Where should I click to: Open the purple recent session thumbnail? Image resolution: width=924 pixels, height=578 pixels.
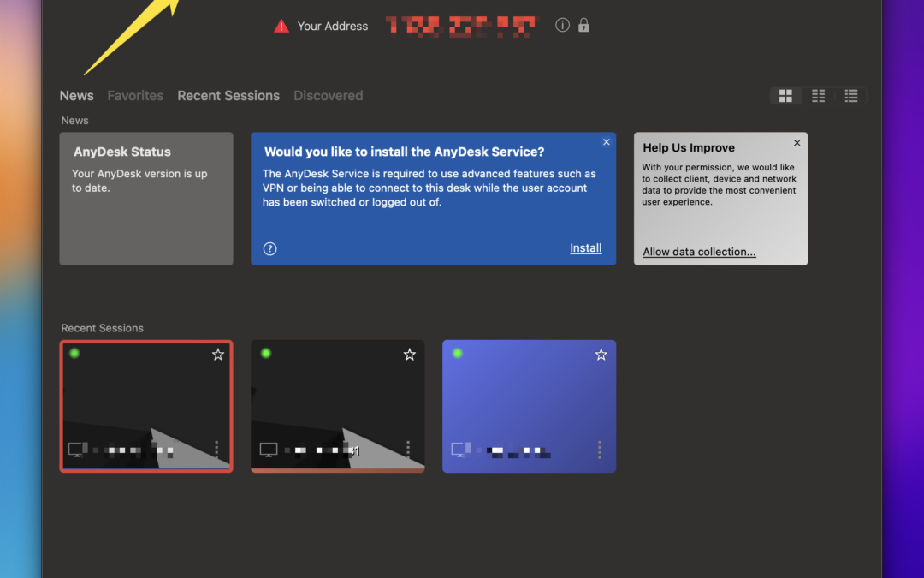point(530,407)
